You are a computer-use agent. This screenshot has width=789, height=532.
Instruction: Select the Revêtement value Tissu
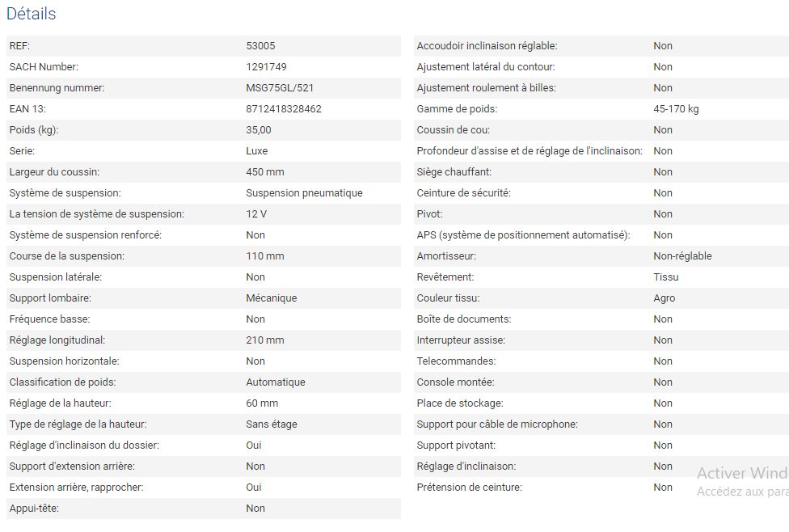coord(666,277)
